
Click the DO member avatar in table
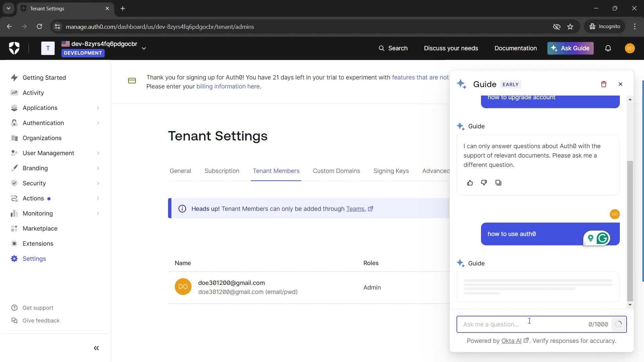tap(183, 287)
